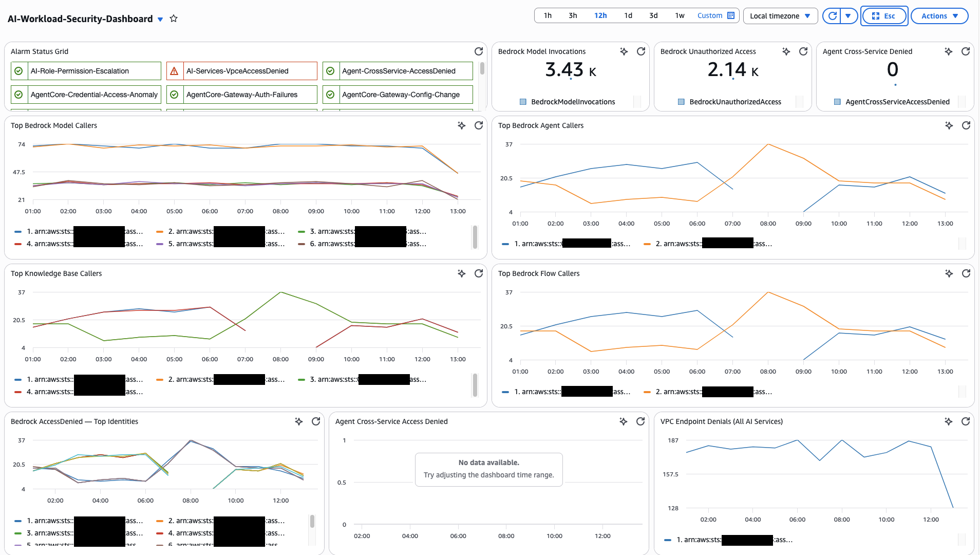The height and width of the screenshot is (555, 980).
Task: Refresh the Bedrock Unauthorized Access widget
Action: click(803, 51)
